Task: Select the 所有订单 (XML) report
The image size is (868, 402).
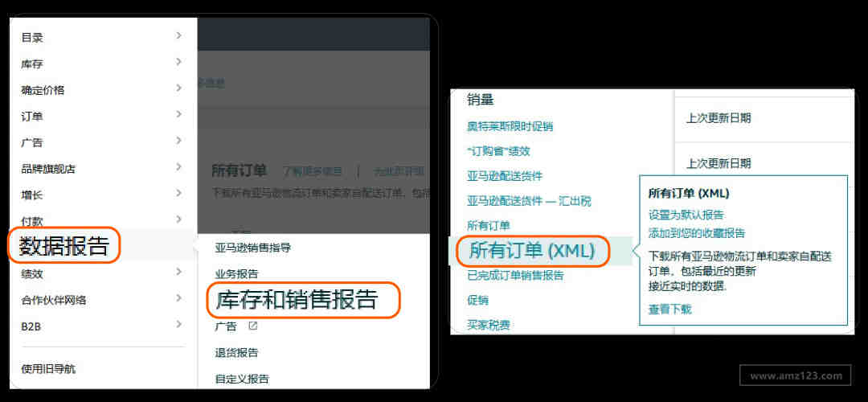Action: pyautogui.click(x=532, y=251)
